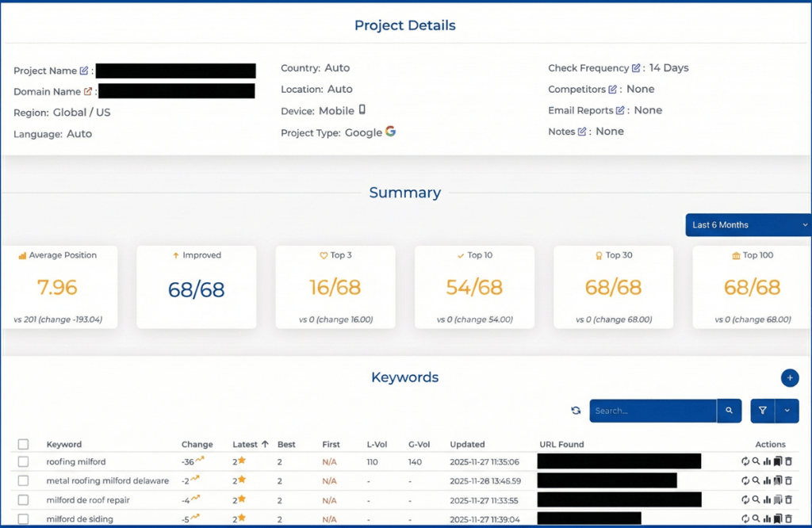Open the keyword filter button
The image size is (812, 528).
click(x=762, y=411)
